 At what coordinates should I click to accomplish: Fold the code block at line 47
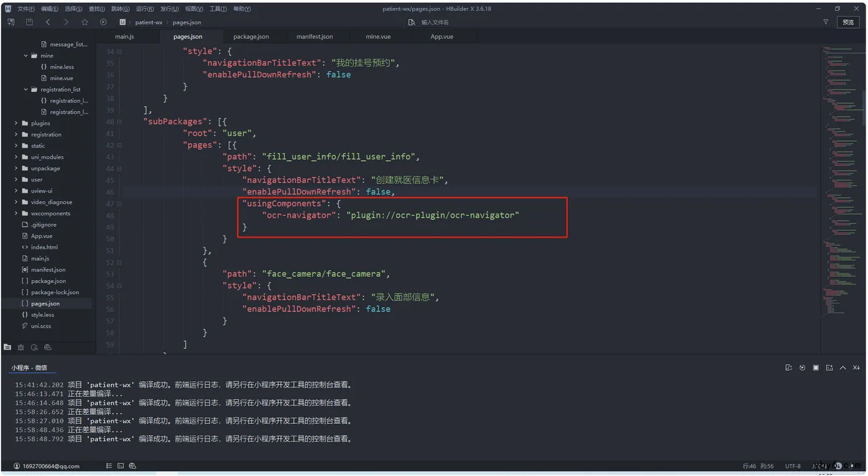(x=119, y=204)
